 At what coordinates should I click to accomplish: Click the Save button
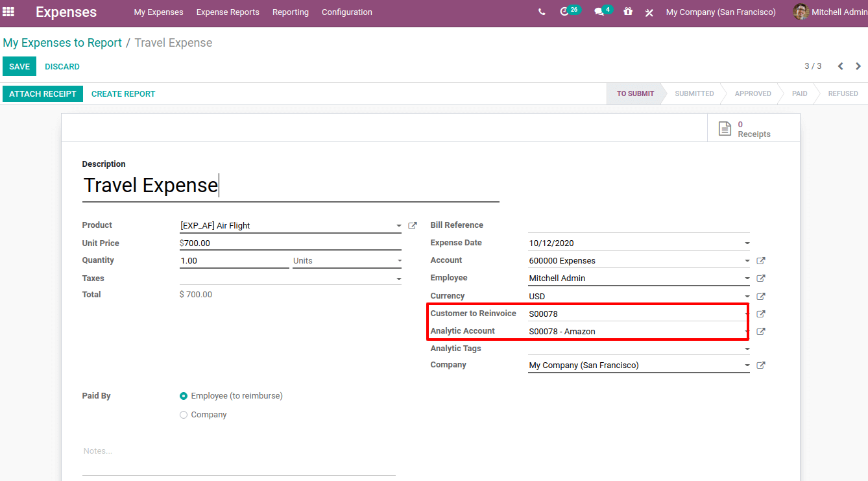point(19,67)
